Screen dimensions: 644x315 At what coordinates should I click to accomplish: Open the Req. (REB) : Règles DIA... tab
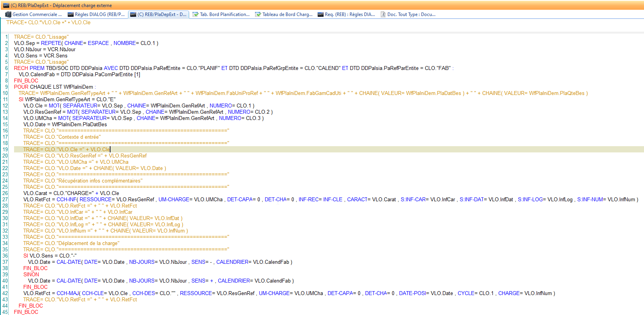point(350,14)
